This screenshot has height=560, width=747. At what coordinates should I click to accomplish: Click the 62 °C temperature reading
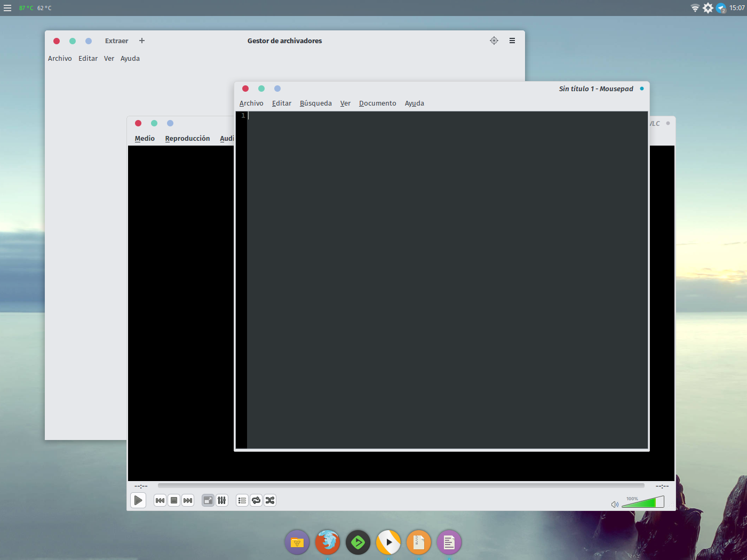tap(44, 8)
